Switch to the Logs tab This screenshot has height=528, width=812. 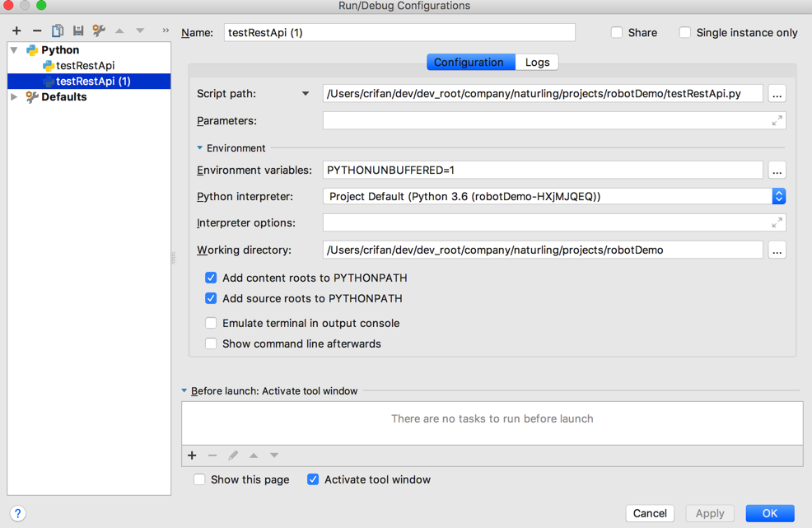537,63
